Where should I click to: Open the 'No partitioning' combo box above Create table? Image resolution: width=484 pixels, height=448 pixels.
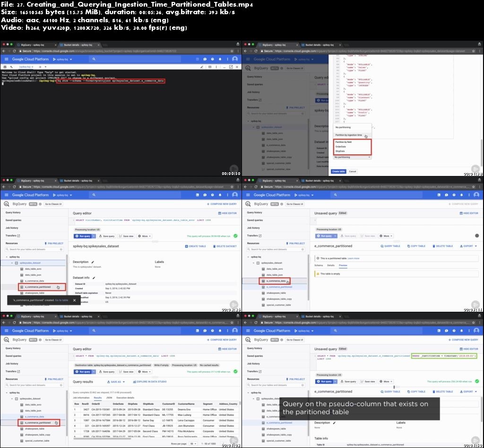pyautogui.click(x=352, y=157)
